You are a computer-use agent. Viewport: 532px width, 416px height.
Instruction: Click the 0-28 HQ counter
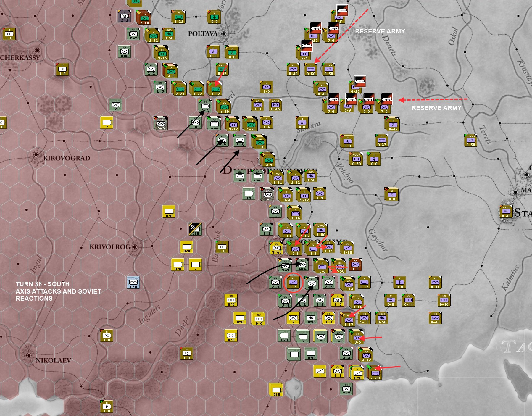pos(355,87)
